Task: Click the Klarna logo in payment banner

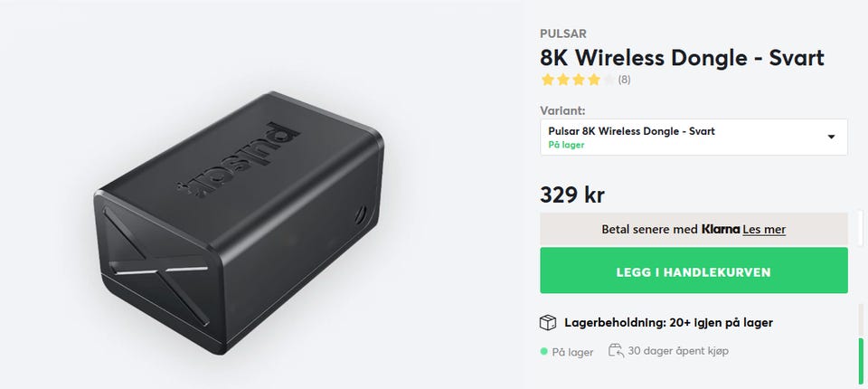Action: point(721,229)
